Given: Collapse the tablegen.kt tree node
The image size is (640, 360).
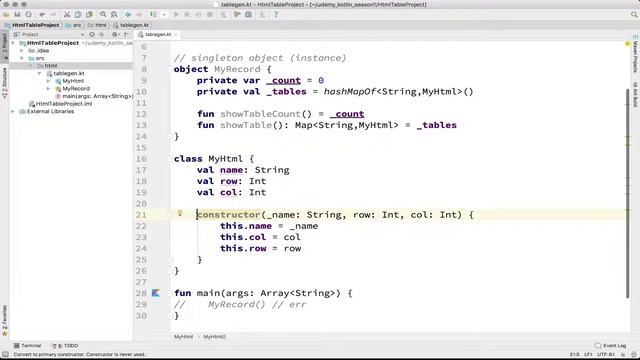Looking at the screenshot, I should (x=40, y=73).
